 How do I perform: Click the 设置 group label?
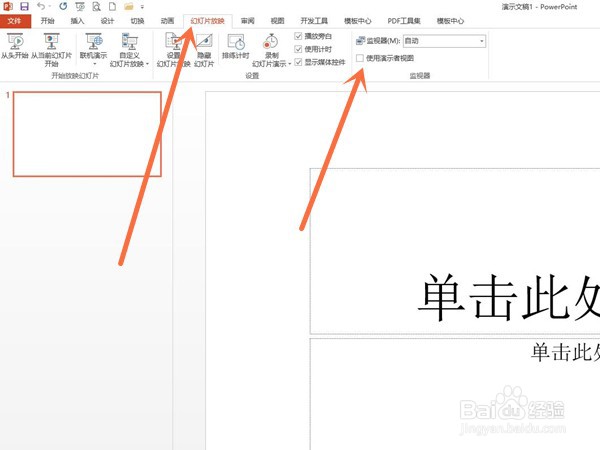click(x=253, y=76)
